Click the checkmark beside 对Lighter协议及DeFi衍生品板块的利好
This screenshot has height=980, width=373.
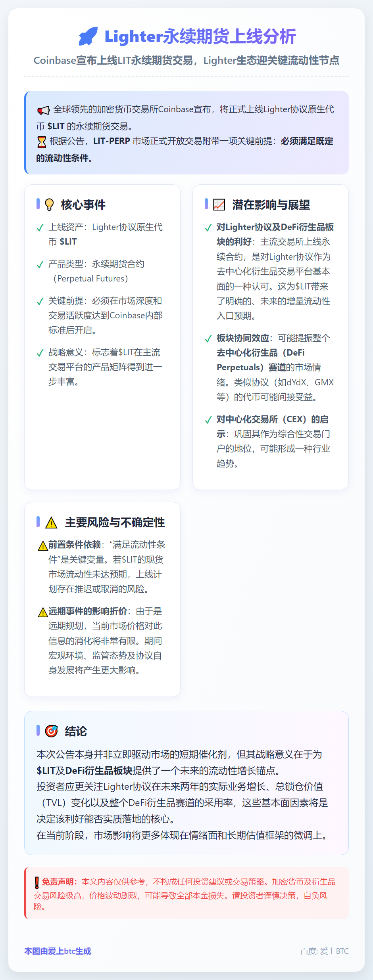click(x=208, y=228)
